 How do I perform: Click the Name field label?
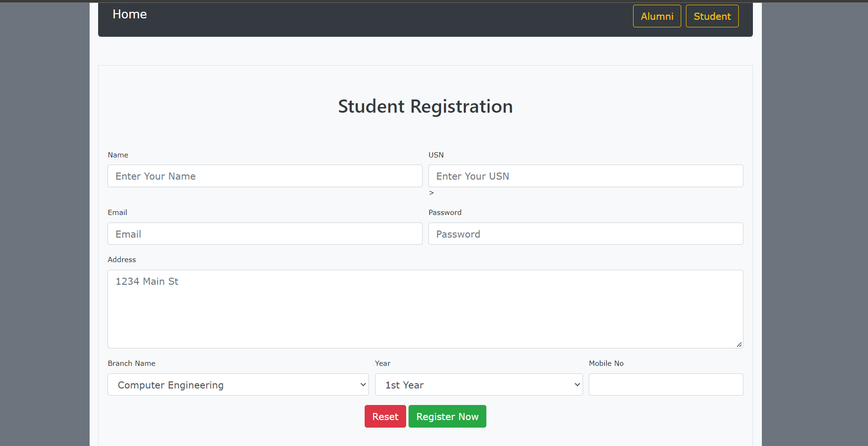point(117,155)
